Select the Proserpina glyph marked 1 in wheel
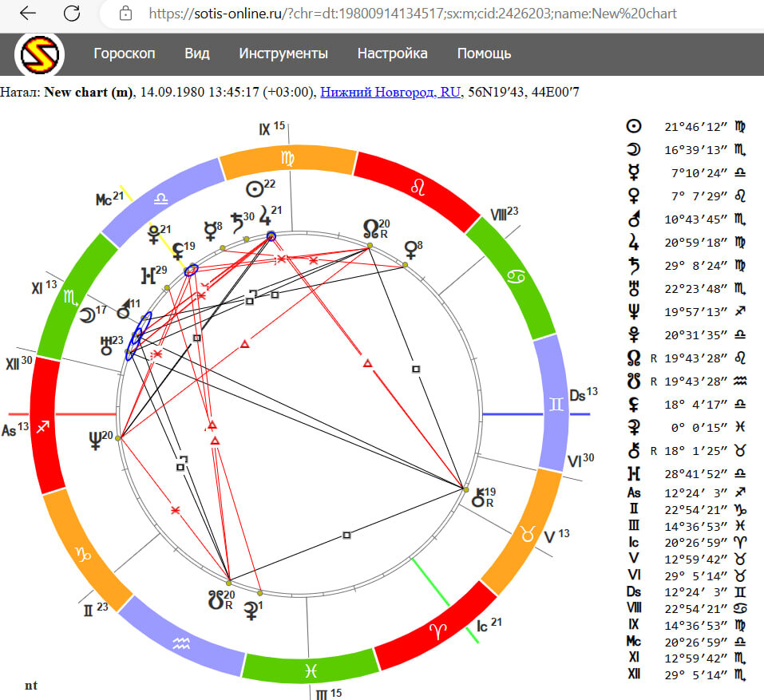764x700 pixels. 251,611
